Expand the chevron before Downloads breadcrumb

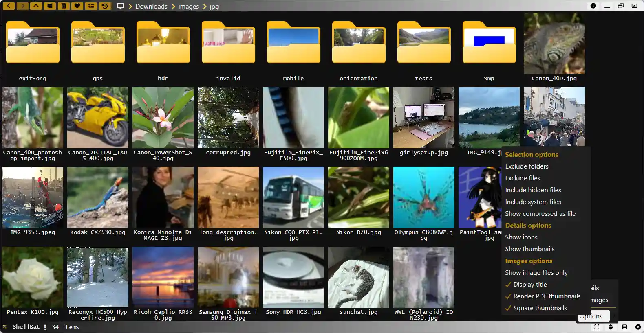130,6
